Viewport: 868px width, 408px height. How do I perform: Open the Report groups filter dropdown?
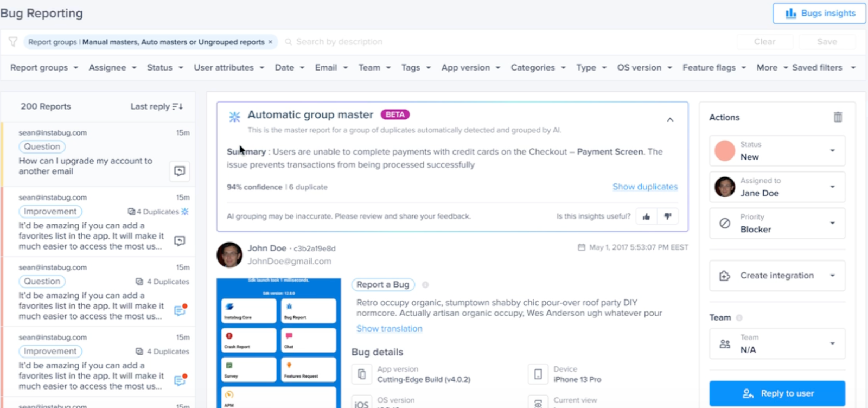tap(44, 68)
